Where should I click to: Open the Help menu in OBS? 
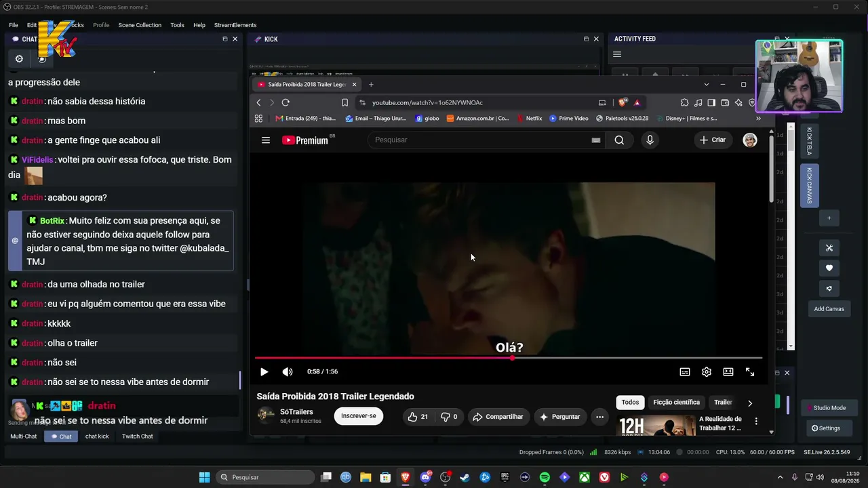click(199, 25)
